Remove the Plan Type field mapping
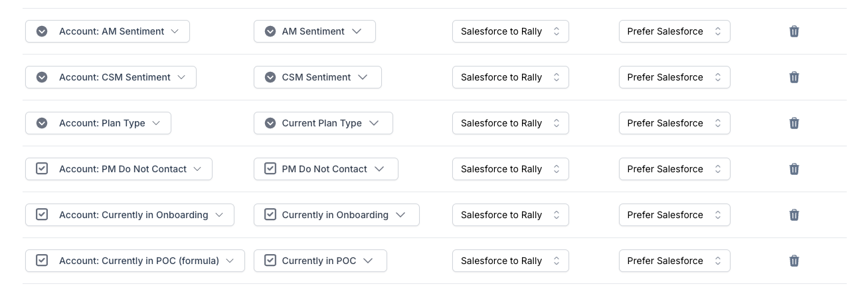Viewport: 868px width, 288px height. click(794, 123)
